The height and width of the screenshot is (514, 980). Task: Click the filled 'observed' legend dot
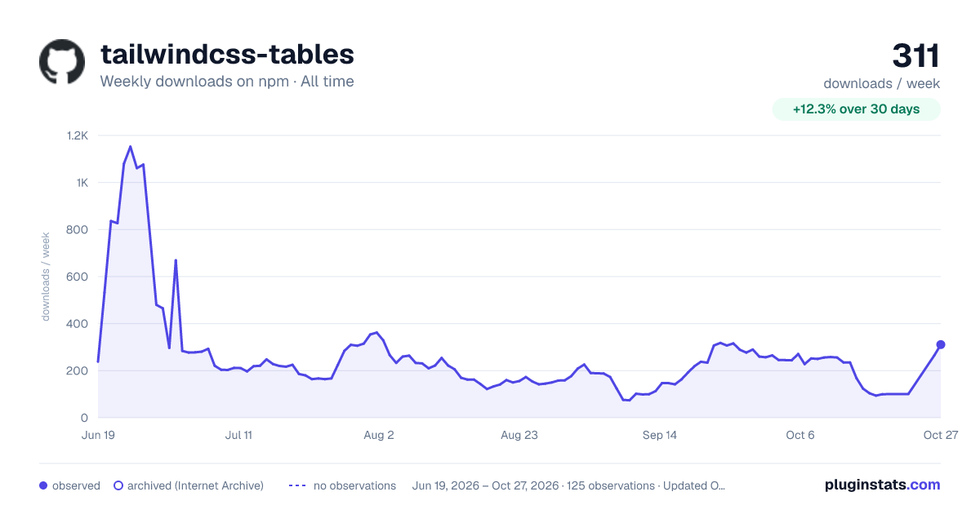point(43,485)
